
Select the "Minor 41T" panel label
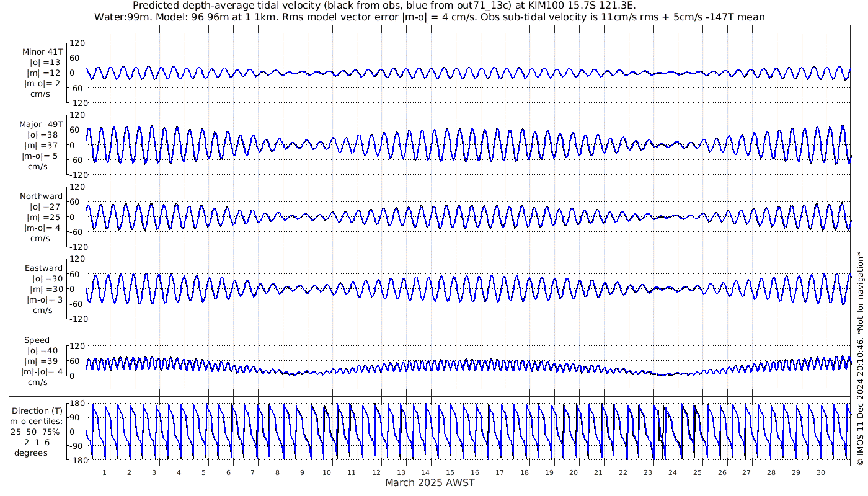(42, 52)
